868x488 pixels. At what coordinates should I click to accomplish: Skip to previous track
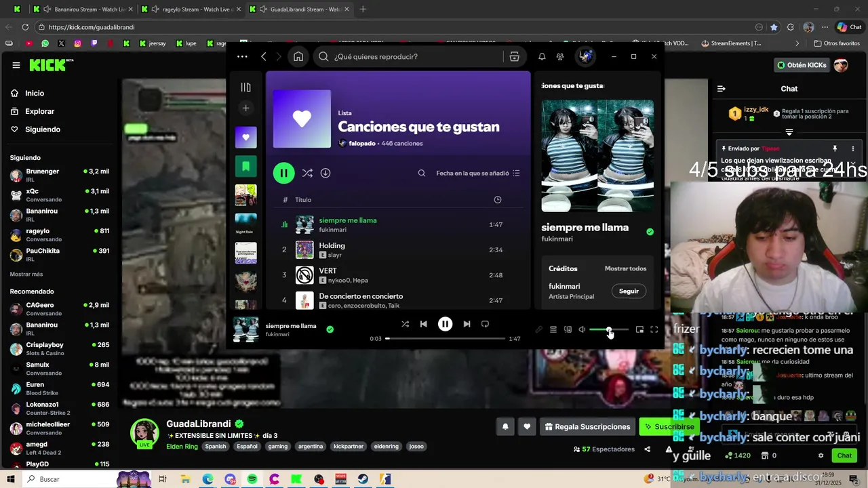(x=423, y=324)
